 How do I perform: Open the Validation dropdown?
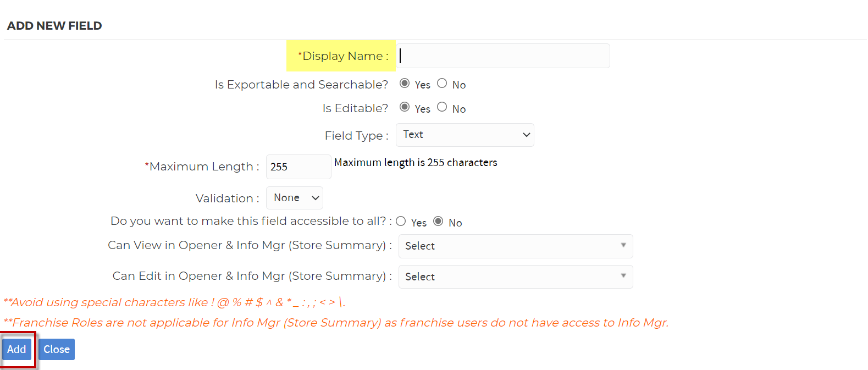coord(295,198)
